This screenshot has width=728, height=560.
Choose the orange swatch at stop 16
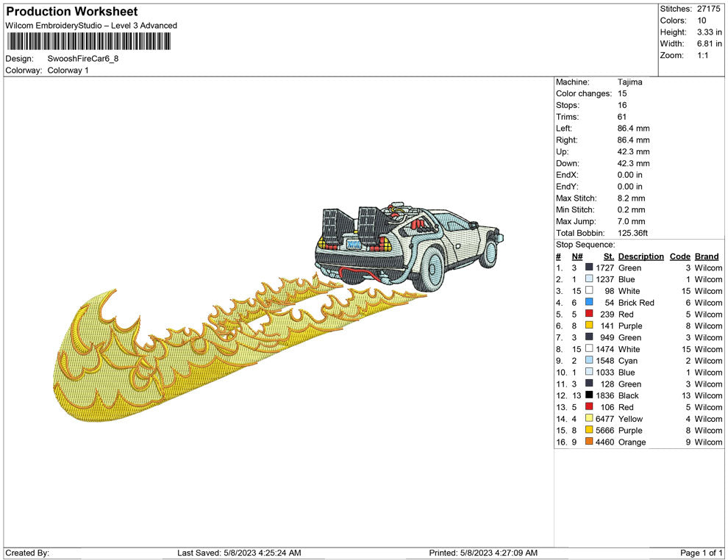[x=589, y=442]
